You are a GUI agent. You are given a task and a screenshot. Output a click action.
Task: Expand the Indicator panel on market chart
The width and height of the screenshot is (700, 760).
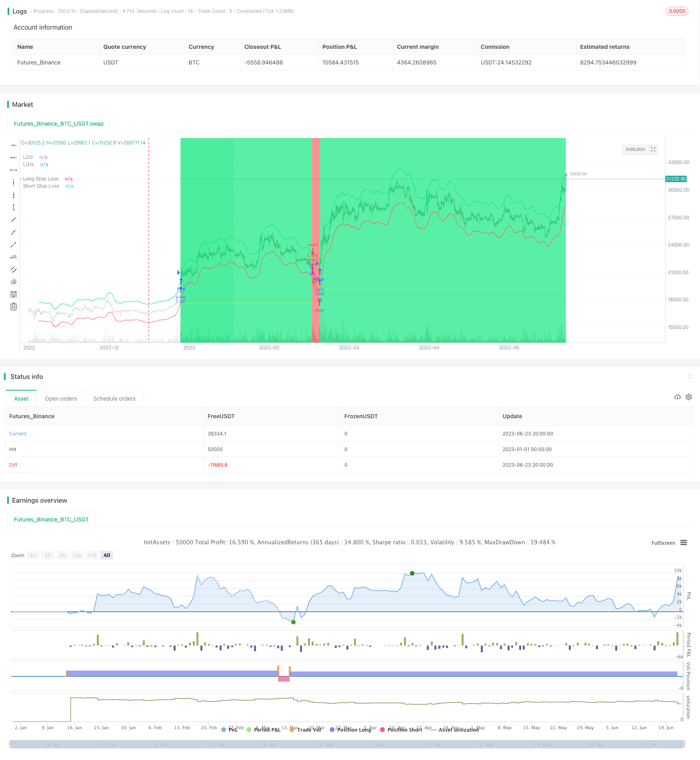[x=653, y=149]
